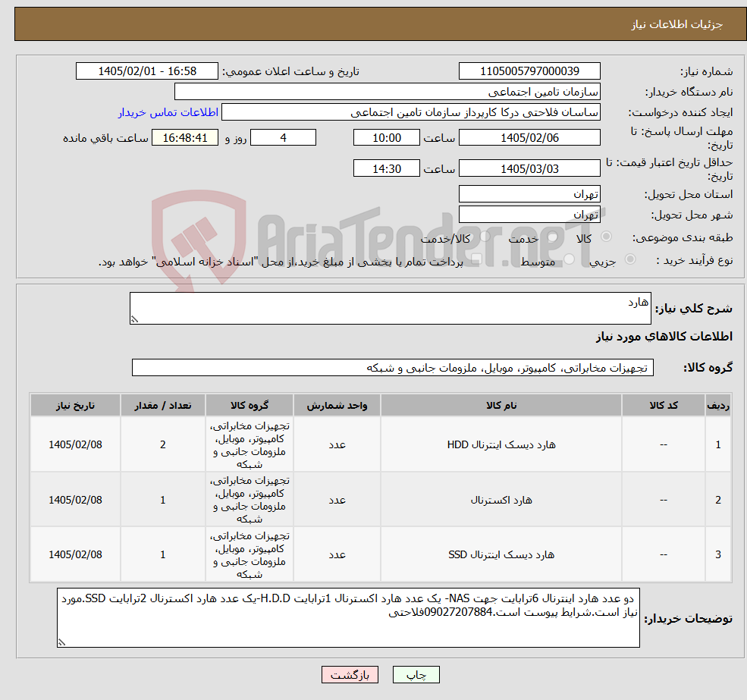Open اطلاعات تماس خریدار link

168,112
